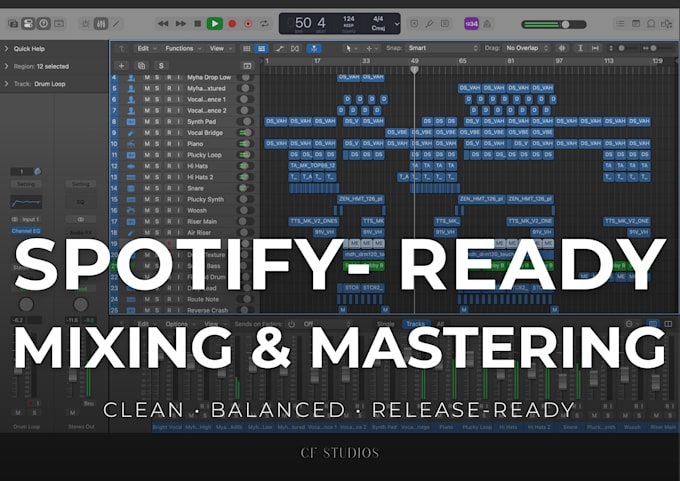Adjust the vertical zoom slider
This screenshot has width=680, height=481.
pos(621,48)
